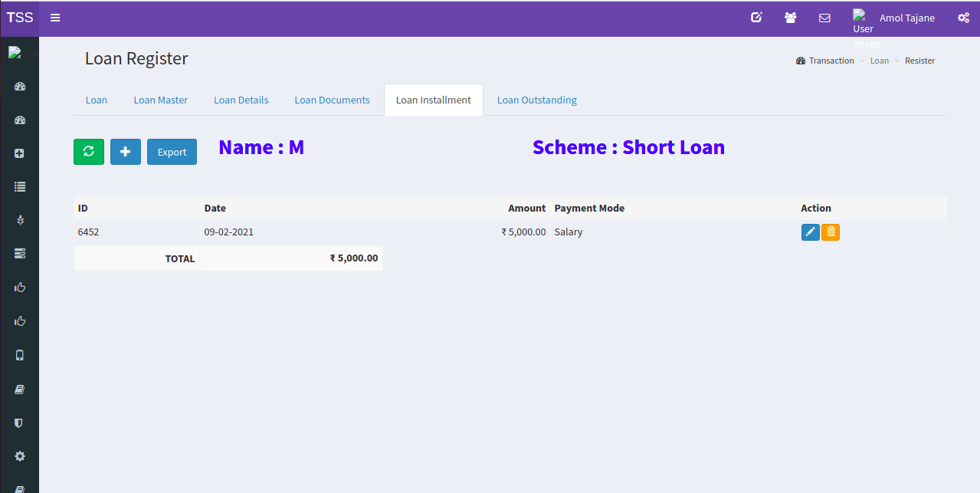Viewport: 980px width, 493px height.
Task: Switch to the Loan Outstanding tab
Action: (536, 100)
